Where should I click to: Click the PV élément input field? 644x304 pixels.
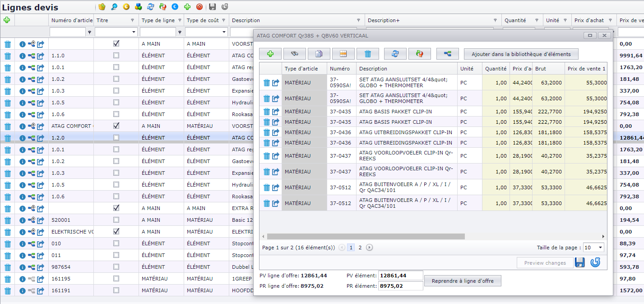401,276
